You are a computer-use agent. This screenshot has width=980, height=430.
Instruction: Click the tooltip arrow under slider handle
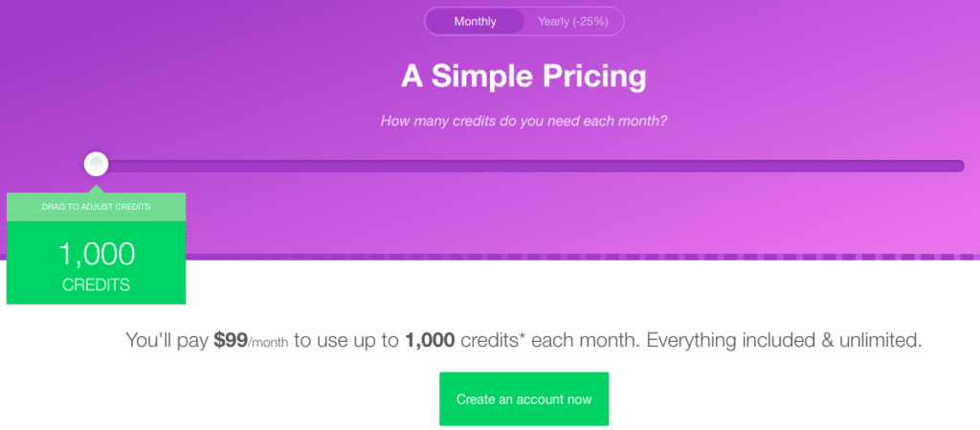coord(96,187)
